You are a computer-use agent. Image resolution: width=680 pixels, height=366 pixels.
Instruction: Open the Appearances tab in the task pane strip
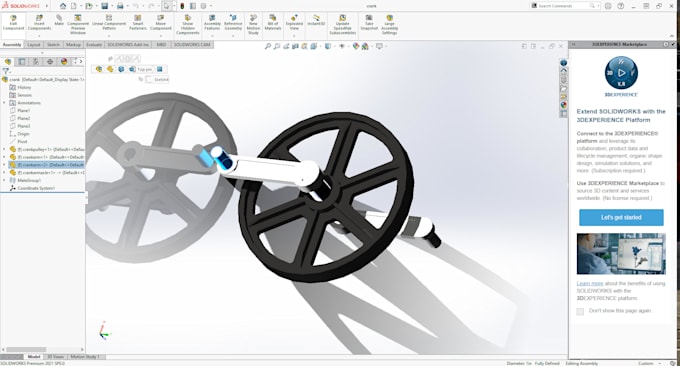point(563,105)
